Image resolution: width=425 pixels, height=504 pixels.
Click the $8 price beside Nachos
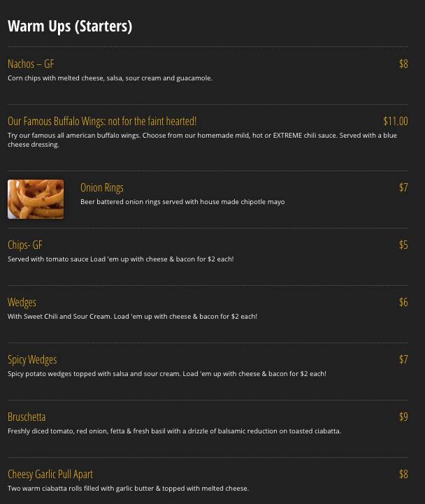click(403, 64)
